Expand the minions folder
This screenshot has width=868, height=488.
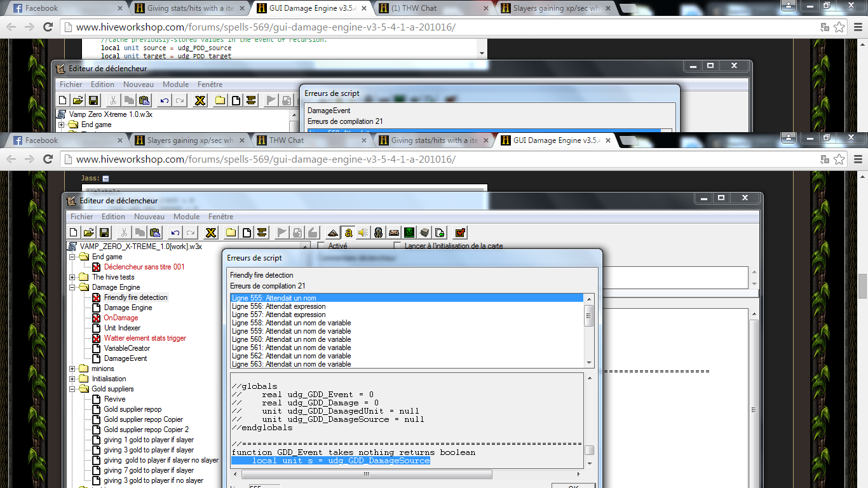pyautogui.click(x=72, y=369)
